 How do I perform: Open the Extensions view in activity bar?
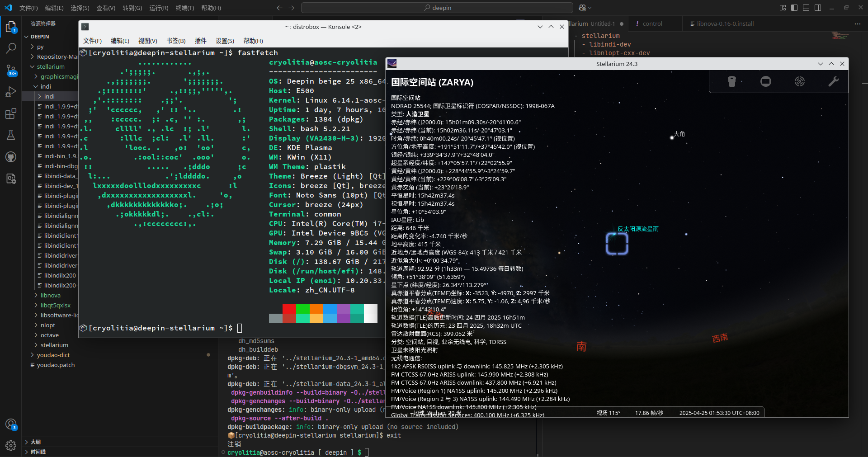[x=11, y=113]
